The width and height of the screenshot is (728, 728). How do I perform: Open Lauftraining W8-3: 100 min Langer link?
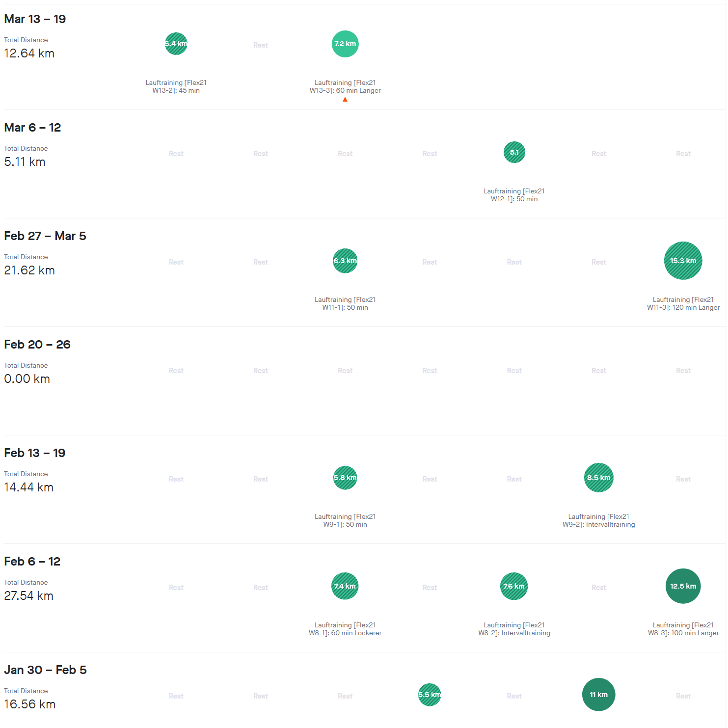tap(683, 629)
